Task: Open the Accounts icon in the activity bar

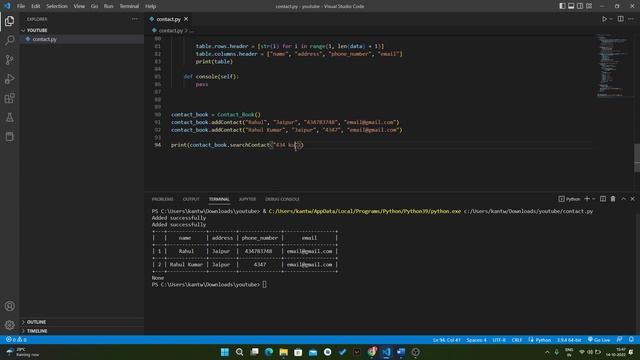Action: pos(9,306)
